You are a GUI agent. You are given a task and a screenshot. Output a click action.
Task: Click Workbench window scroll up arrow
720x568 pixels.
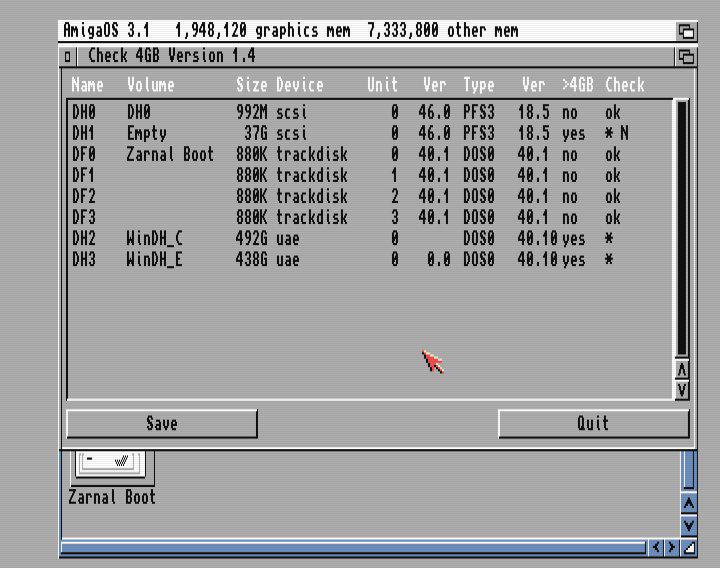pyautogui.click(x=688, y=504)
